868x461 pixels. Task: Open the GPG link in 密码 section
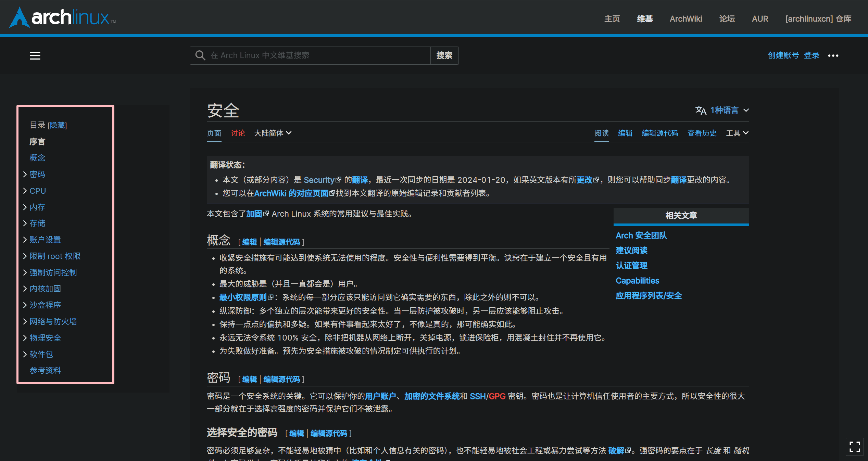pyautogui.click(x=497, y=396)
